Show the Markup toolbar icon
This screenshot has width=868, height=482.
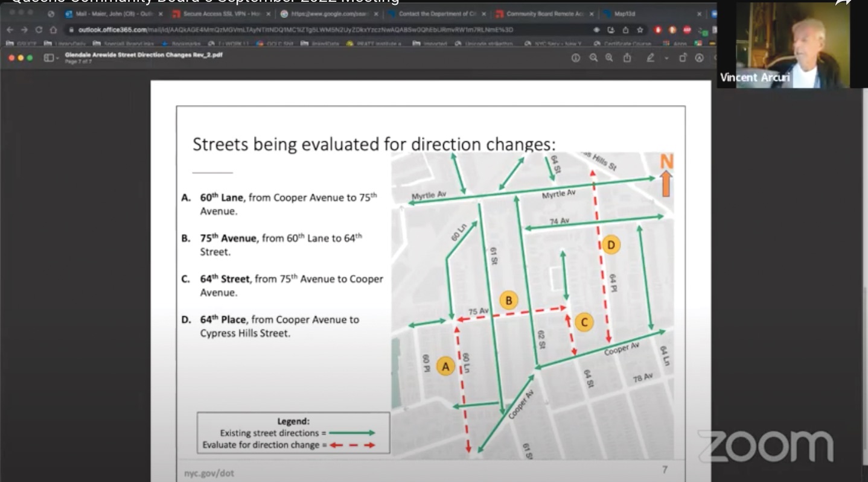click(x=699, y=58)
